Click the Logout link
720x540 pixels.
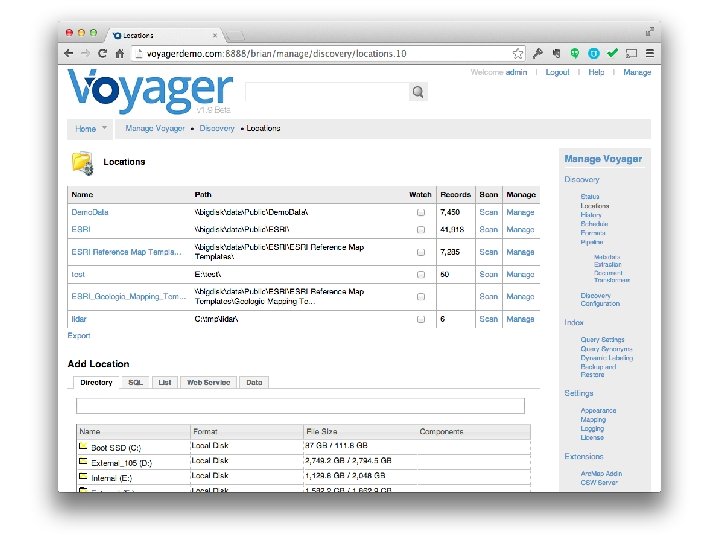pyautogui.click(x=557, y=72)
